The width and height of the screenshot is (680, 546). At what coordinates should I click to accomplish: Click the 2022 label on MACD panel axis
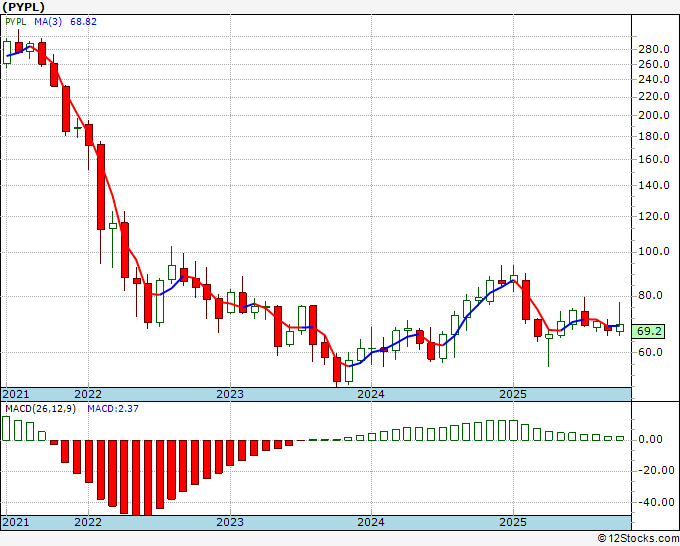point(88,522)
